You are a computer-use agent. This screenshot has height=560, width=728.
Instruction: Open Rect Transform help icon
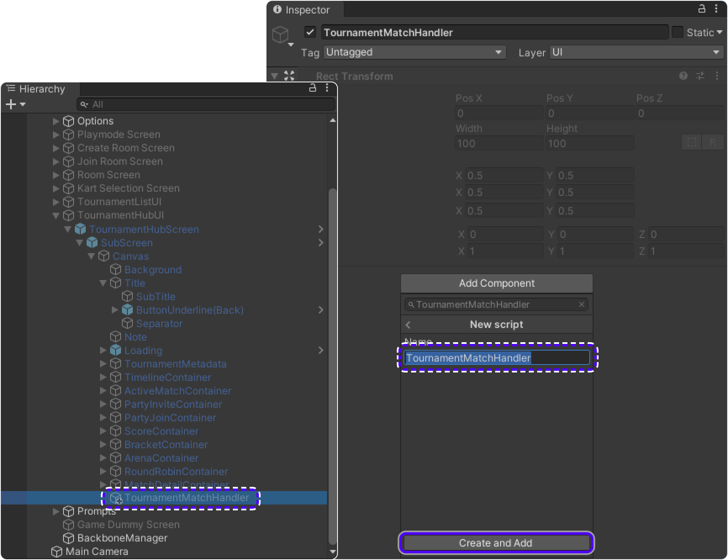pos(683,76)
